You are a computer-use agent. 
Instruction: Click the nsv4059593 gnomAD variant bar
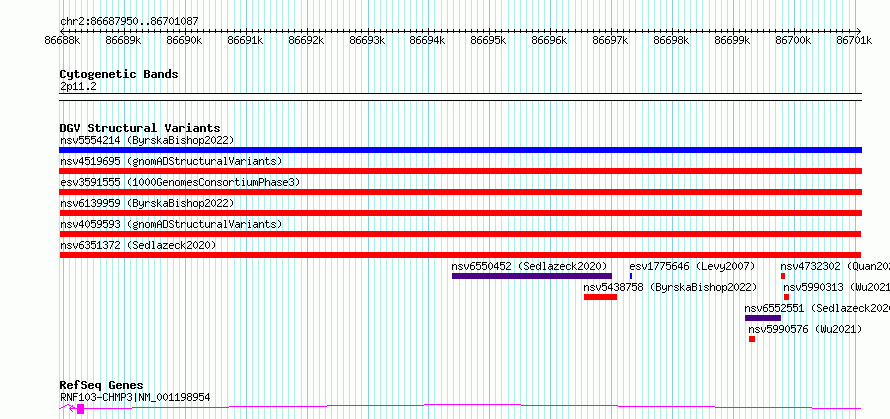click(x=460, y=234)
